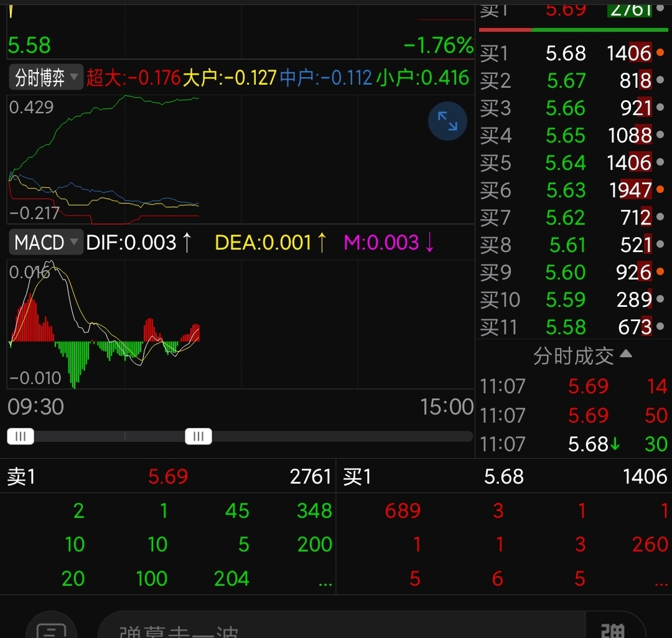Image resolution: width=672 pixels, height=638 pixels.
Task: Tap the M:0.003 value label
Action: coord(381,243)
